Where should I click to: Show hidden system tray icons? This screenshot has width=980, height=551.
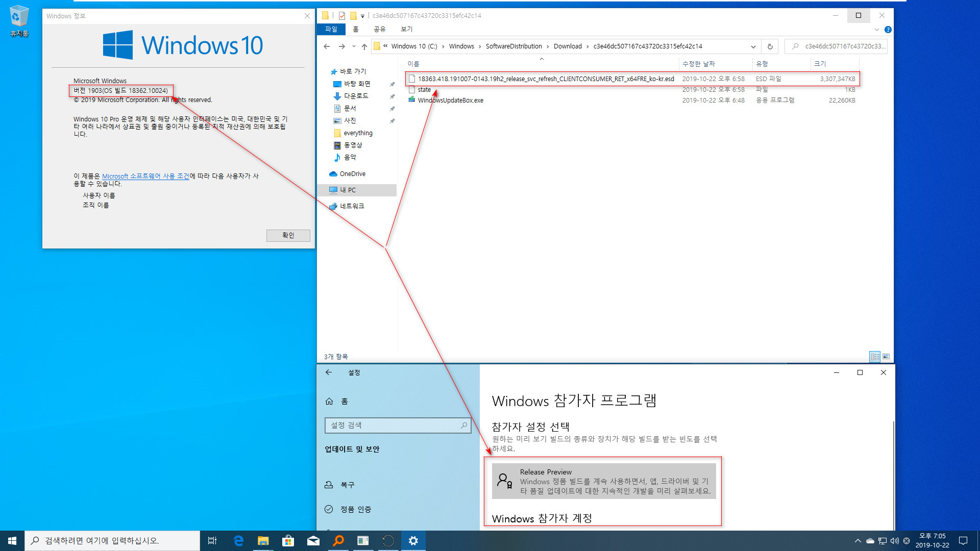[x=858, y=541]
